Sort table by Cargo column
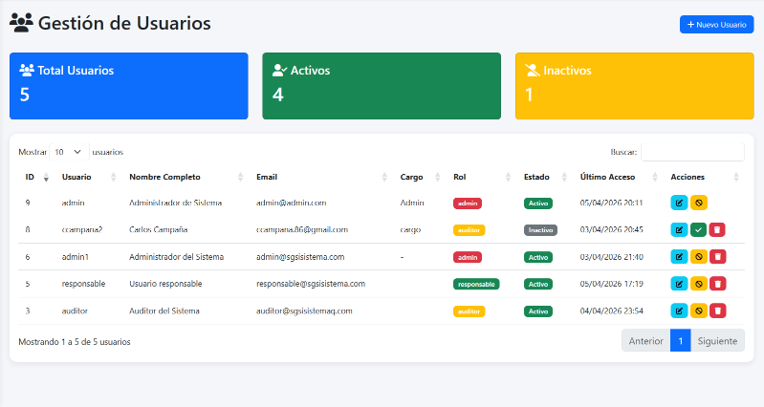The image size is (764, 407). pyautogui.click(x=420, y=177)
